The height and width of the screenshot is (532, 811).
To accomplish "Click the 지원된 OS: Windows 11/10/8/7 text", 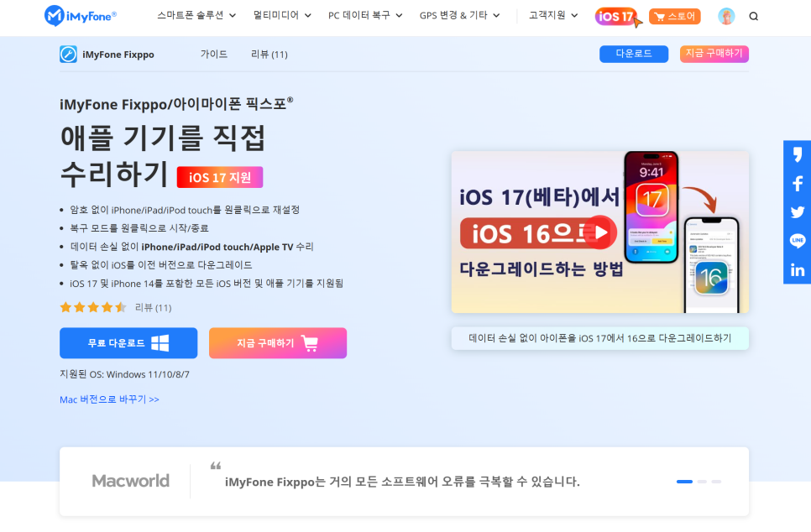I will 124,374.
